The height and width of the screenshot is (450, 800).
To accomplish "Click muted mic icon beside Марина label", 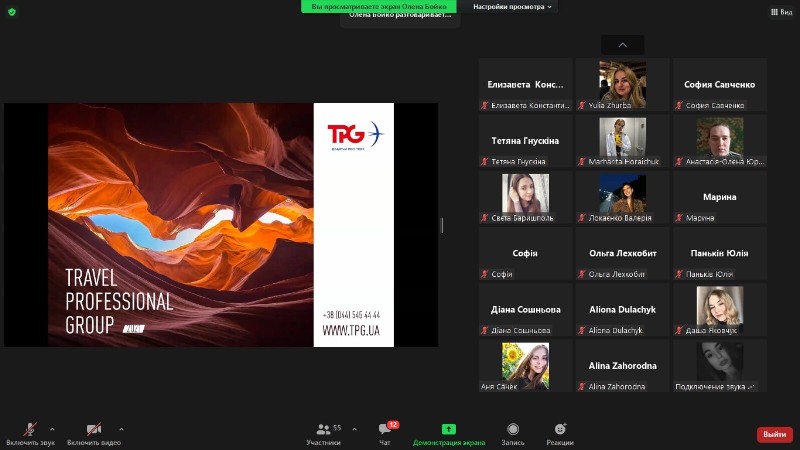I will (679, 218).
